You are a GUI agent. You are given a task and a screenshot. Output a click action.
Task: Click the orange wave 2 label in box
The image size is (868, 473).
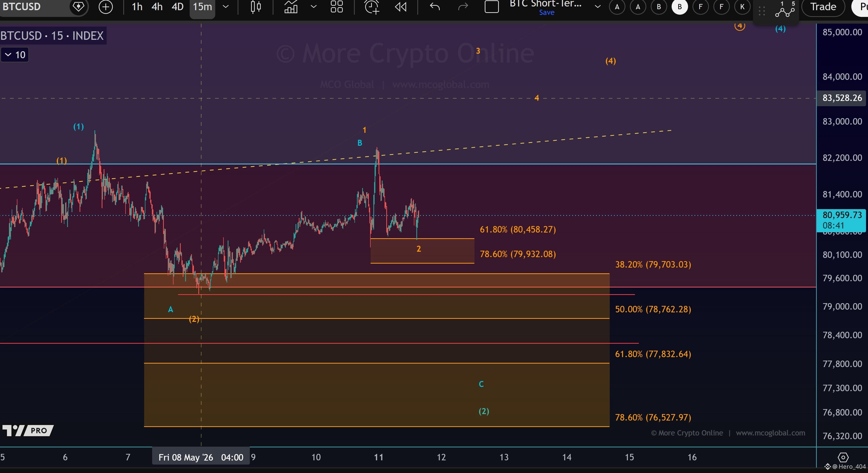(x=419, y=249)
